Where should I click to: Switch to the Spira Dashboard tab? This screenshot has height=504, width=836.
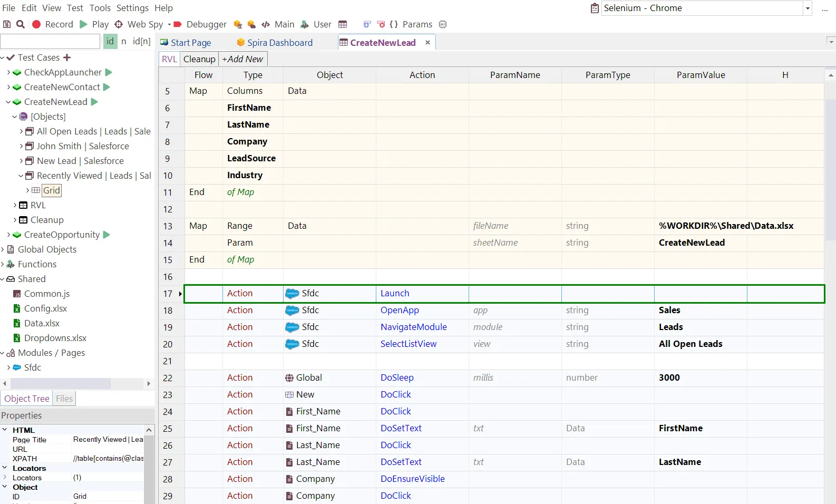tap(275, 43)
